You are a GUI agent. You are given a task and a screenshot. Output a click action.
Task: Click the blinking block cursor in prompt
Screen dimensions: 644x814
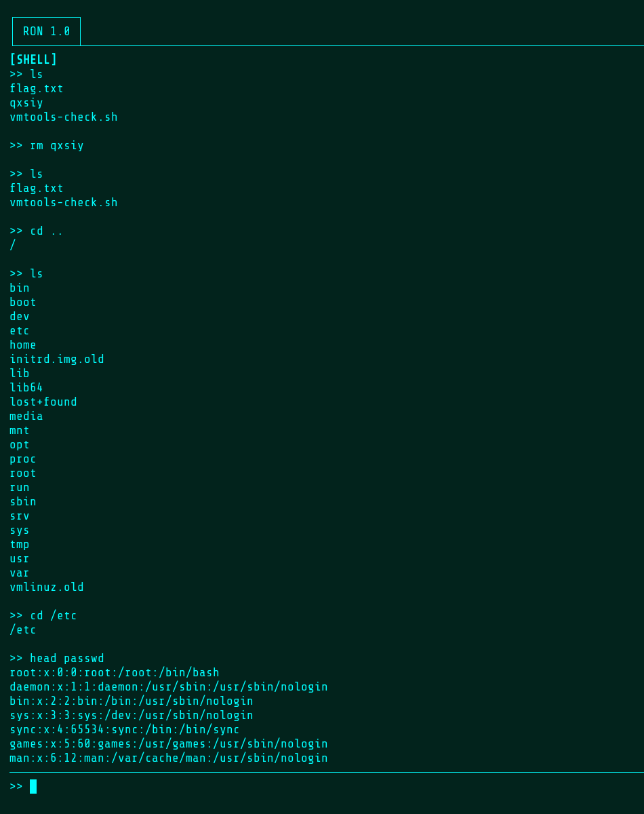(x=33, y=787)
